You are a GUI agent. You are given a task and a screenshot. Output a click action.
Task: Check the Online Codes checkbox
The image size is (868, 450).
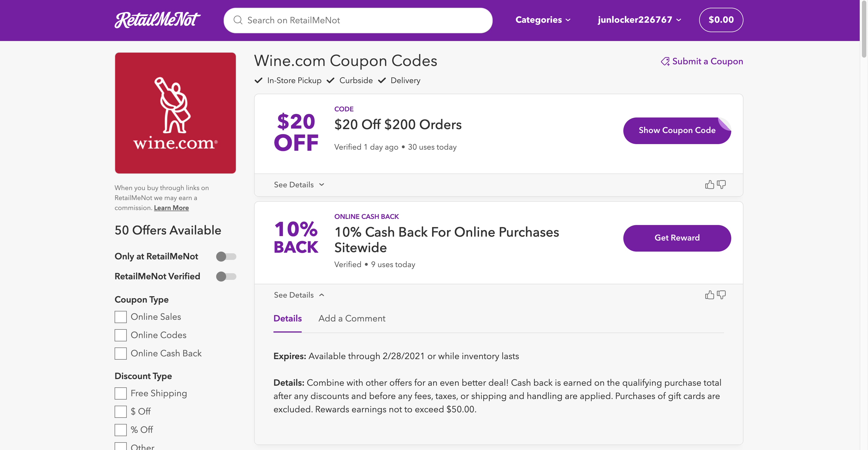[x=121, y=335]
